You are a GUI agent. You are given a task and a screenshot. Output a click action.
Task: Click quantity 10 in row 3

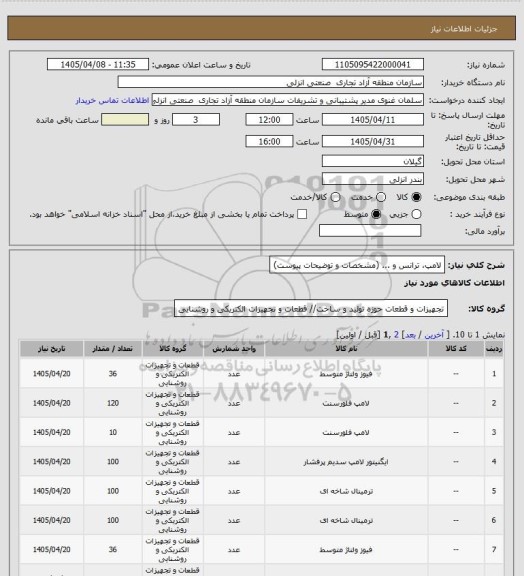(x=113, y=433)
